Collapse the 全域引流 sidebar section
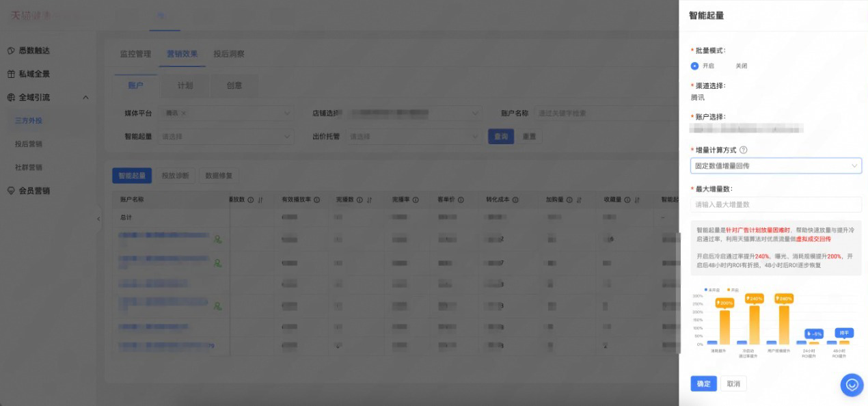This screenshot has height=406, width=868. coord(85,98)
